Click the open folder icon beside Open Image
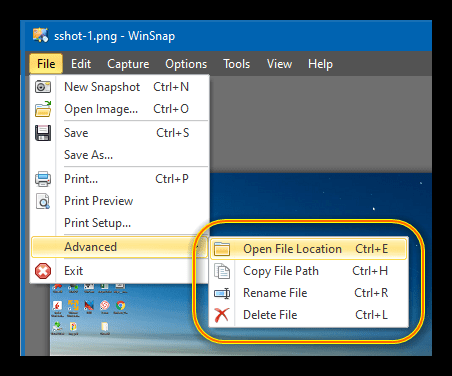Screen dimensions: 452x376 pos(43,109)
